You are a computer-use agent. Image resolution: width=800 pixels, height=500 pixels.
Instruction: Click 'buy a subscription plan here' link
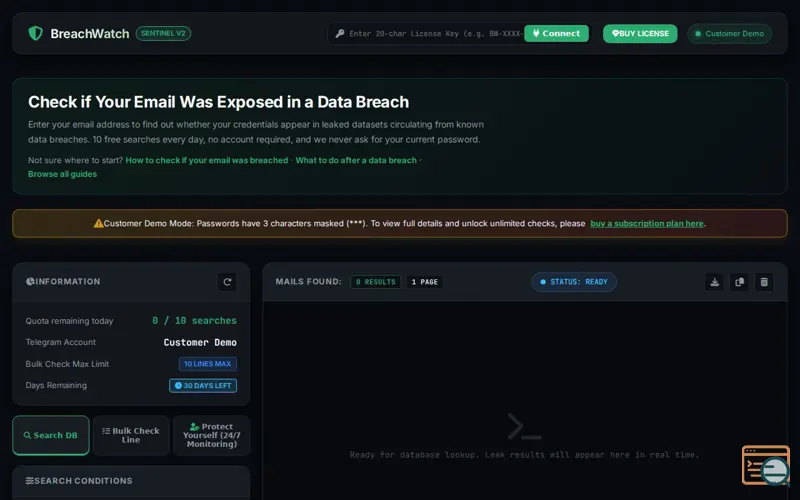pyautogui.click(x=647, y=223)
